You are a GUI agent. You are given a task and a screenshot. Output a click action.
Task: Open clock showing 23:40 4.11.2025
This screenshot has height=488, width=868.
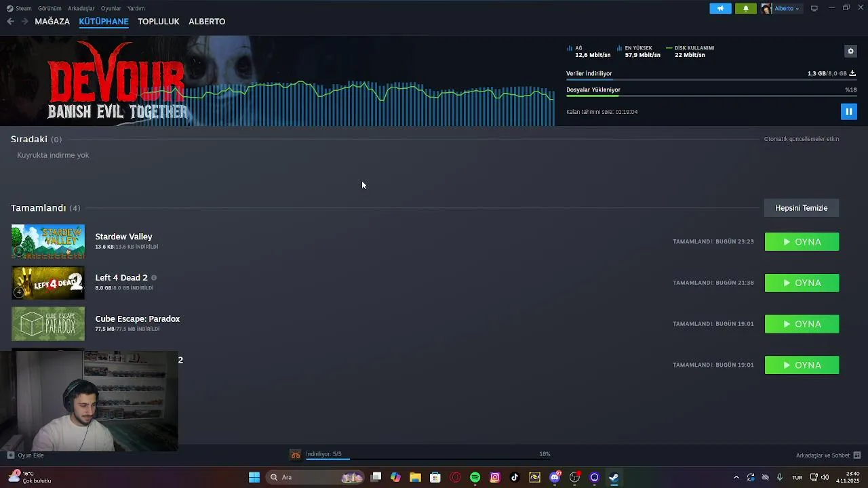[848, 477]
